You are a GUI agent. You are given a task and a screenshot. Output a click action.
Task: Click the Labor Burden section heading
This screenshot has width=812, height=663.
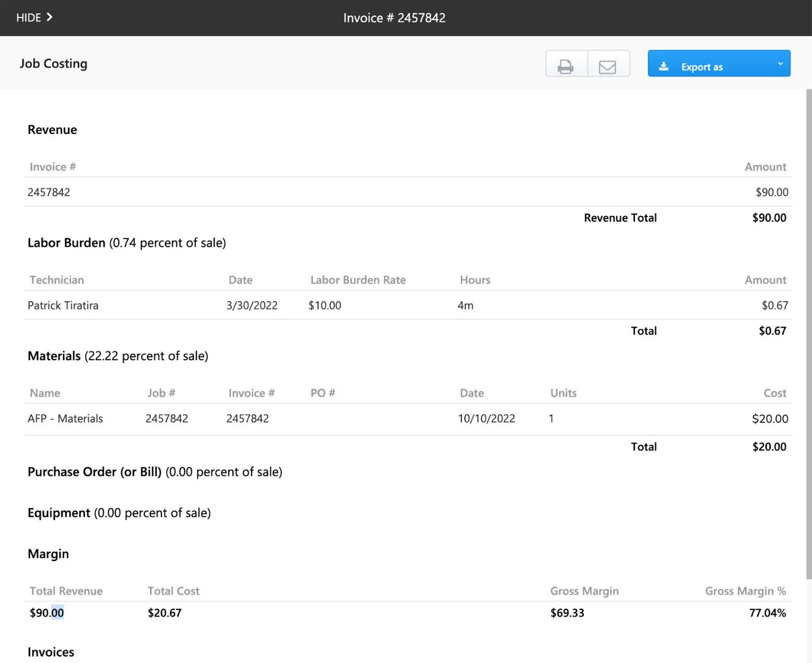(x=66, y=242)
